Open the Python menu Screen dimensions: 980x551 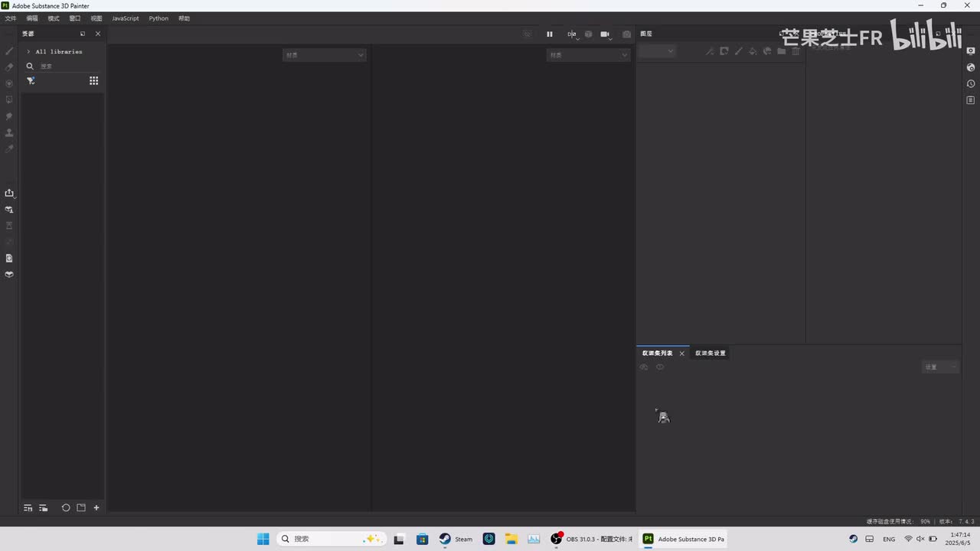[158, 18]
